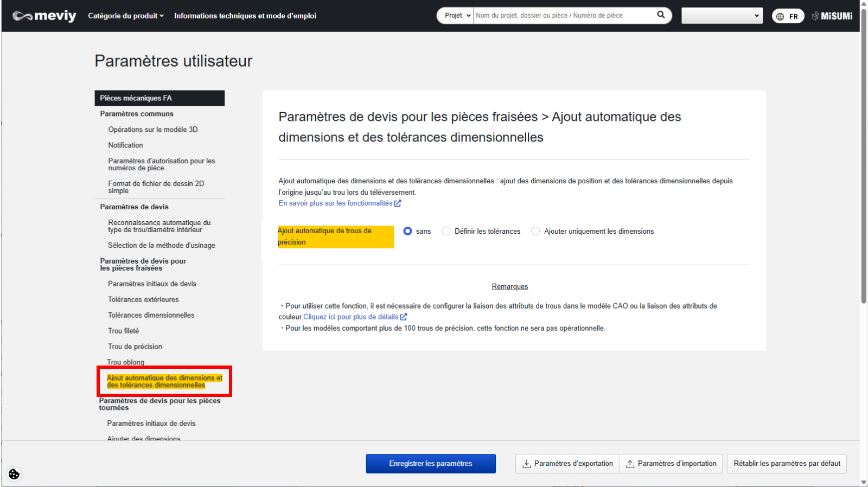Screen dimensions: 868x487
Task: Go to 'Trou de précision' settings
Action: tap(135, 347)
